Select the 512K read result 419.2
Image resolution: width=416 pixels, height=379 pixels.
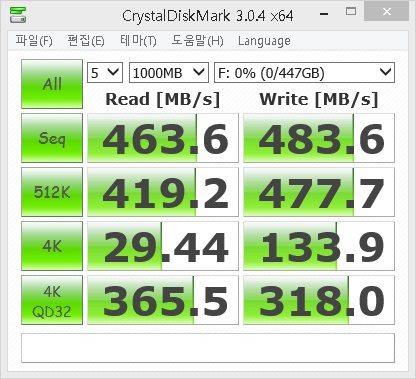pyautogui.click(x=163, y=192)
